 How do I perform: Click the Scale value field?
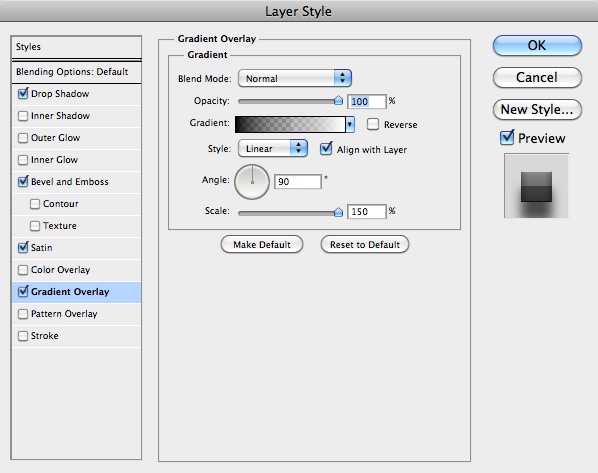click(367, 212)
